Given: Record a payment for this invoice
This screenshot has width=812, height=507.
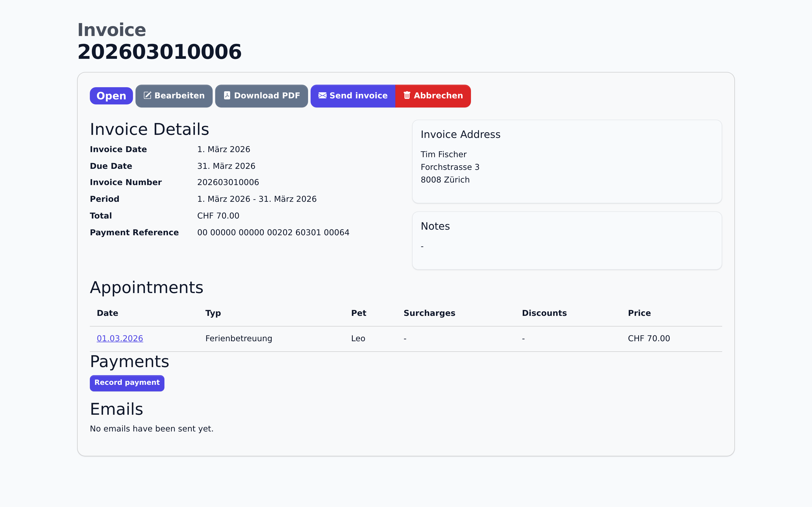Looking at the screenshot, I should (127, 383).
